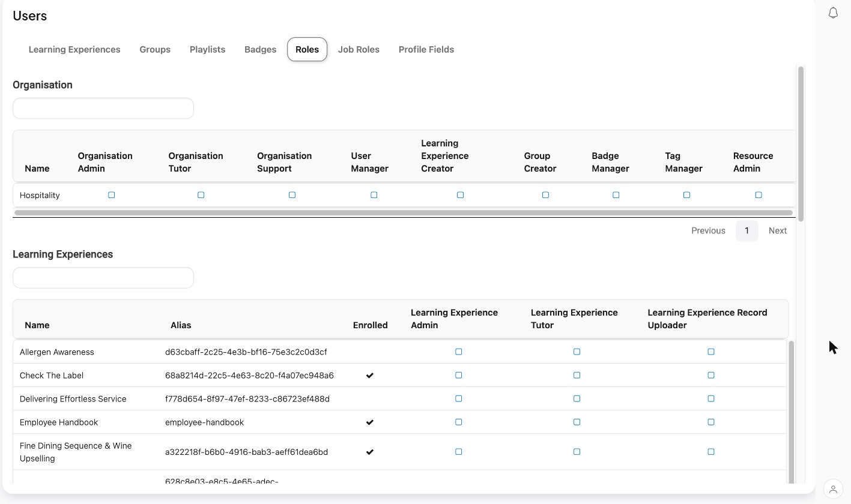
Task: Select the Delivering Effortless Service row name
Action: coord(73,398)
